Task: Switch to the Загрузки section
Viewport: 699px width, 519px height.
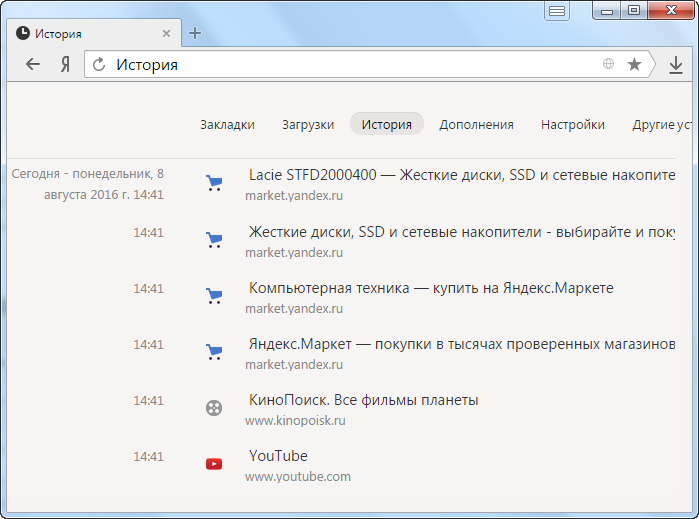Action: (x=307, y=124)
